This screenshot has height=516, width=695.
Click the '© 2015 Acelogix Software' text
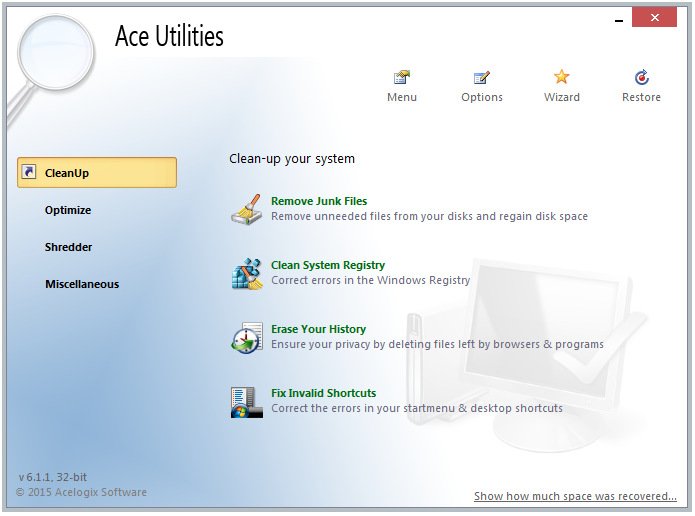tap(81, 493)
